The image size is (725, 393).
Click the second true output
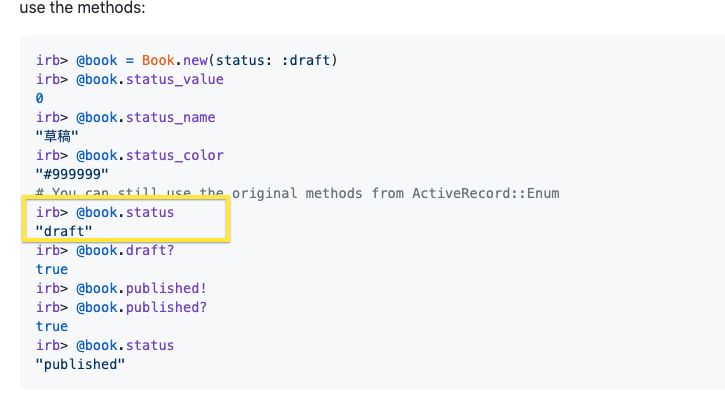52,326
